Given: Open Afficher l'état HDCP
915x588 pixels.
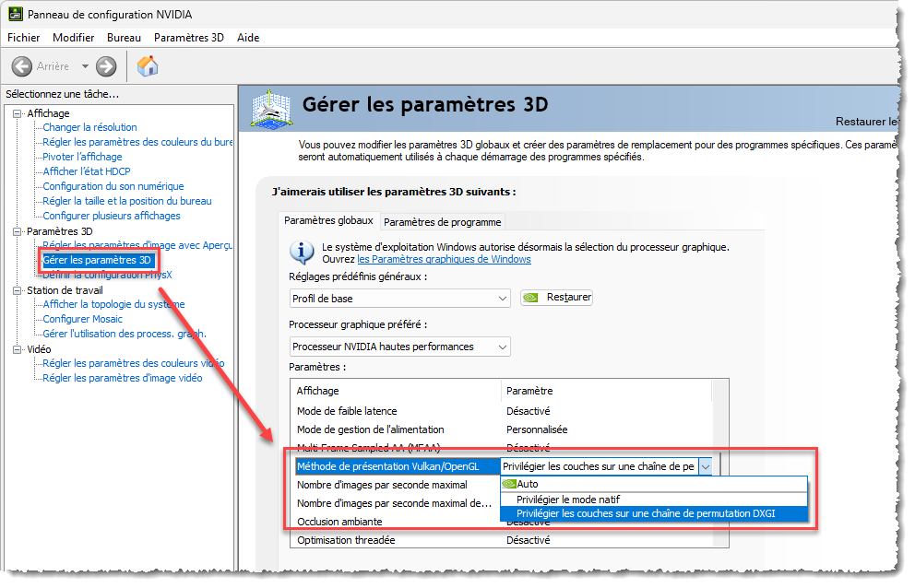Looking at the screenshot, I should pos(87,171).
